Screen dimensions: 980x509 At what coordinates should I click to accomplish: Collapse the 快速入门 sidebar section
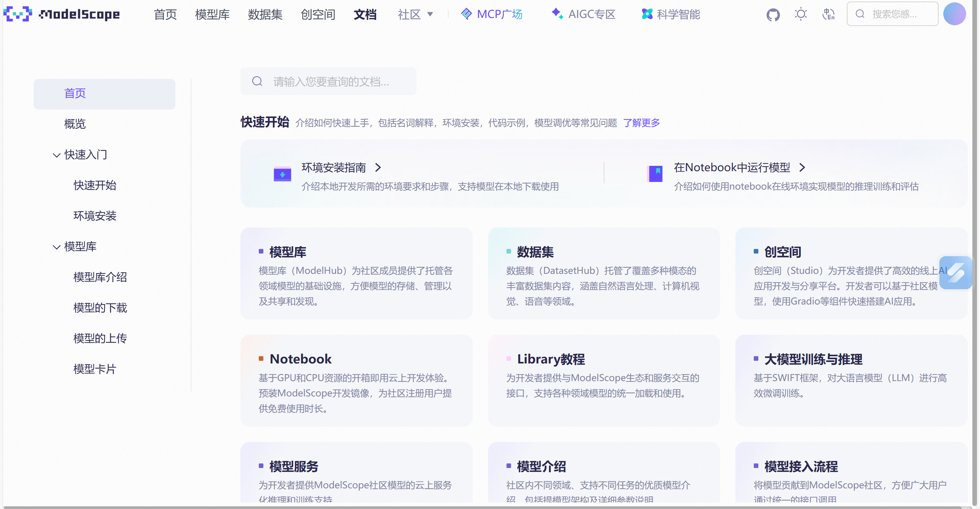[x=57, y=155]
